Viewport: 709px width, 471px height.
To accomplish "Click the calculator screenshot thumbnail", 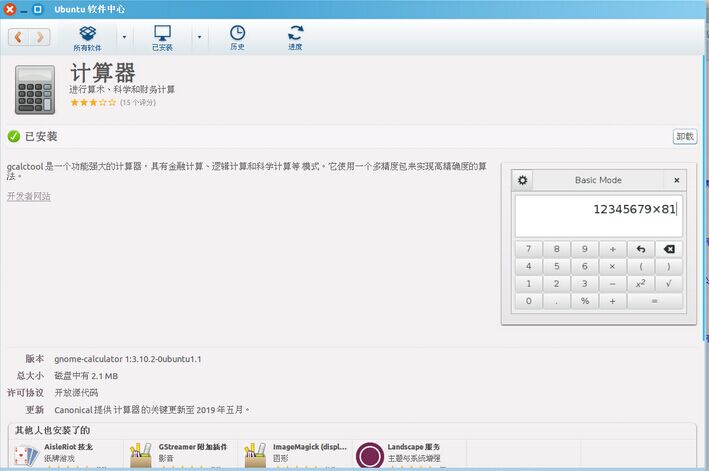I will (x=599, y=243).
